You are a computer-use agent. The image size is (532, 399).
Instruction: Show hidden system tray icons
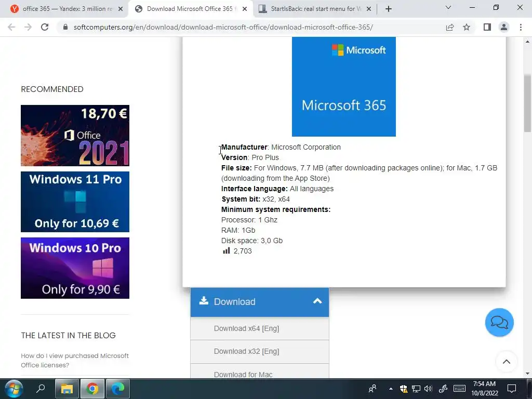(391, 389)
